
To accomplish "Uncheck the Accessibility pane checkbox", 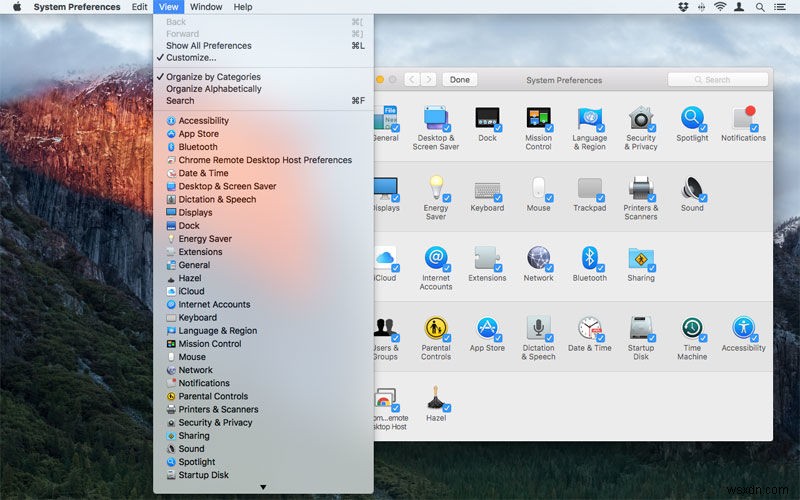I will tap(754, 339).
